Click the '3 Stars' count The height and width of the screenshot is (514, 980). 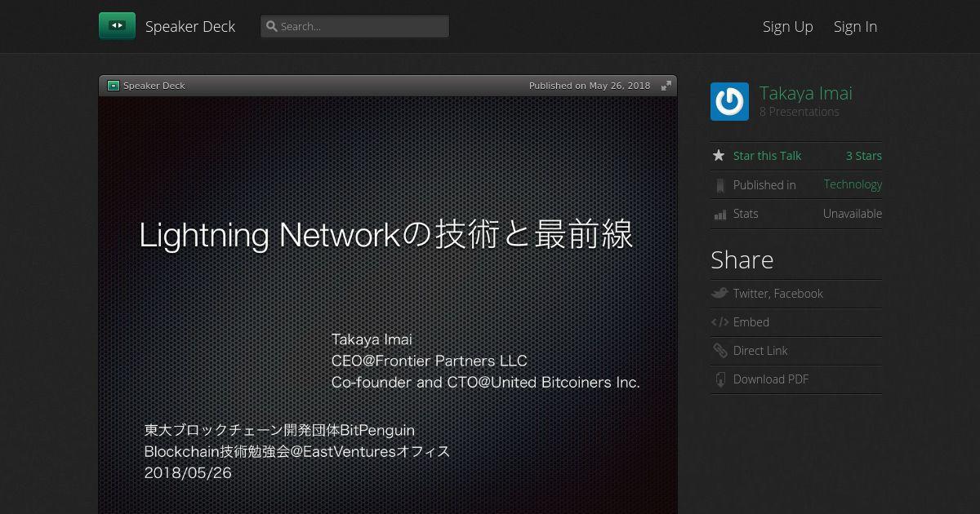coord(864,156)
